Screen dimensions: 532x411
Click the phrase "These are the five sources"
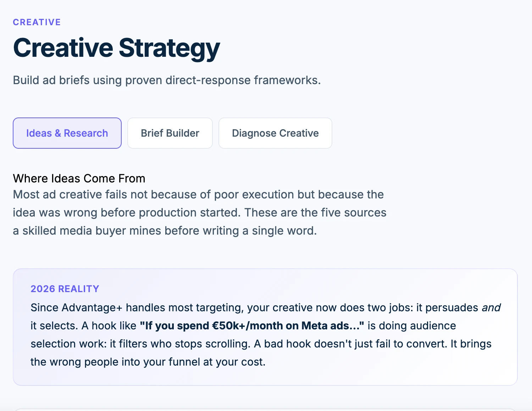pos(315,213)
